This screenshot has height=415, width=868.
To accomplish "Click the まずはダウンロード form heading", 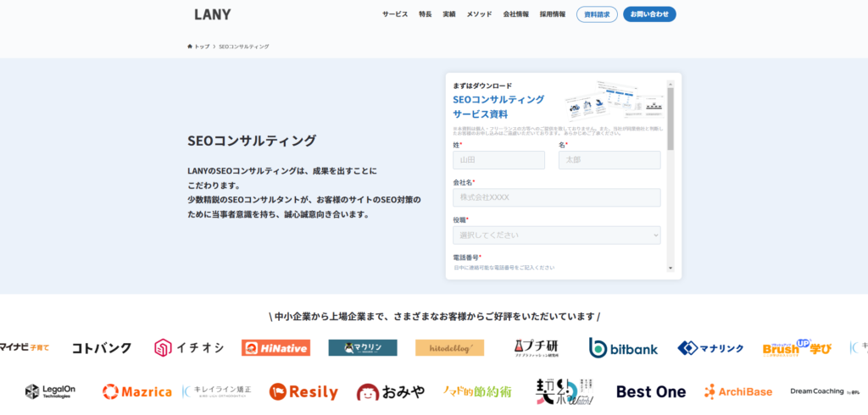I will coord(482,86).
